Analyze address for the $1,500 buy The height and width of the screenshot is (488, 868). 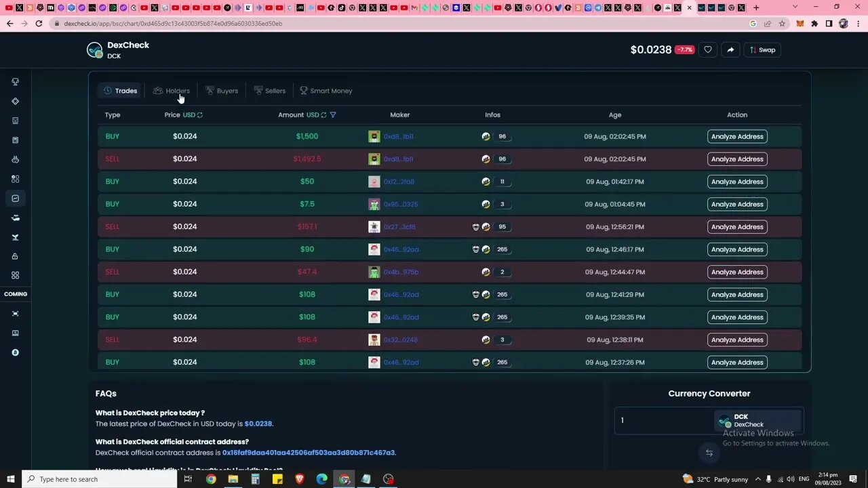tap(737, 136)
